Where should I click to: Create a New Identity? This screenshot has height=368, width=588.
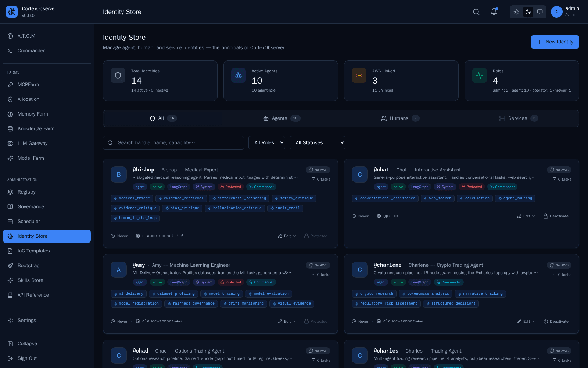click(x=555, y=42)
